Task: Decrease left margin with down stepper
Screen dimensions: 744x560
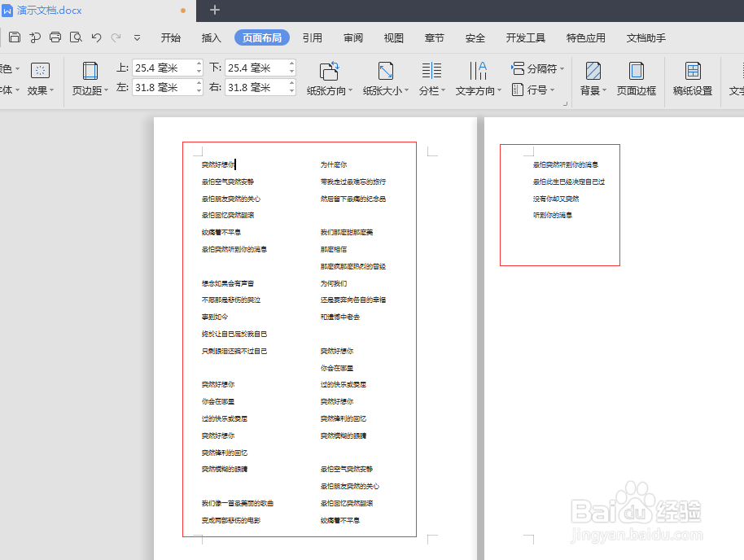Action: click(x=199, y=92)
